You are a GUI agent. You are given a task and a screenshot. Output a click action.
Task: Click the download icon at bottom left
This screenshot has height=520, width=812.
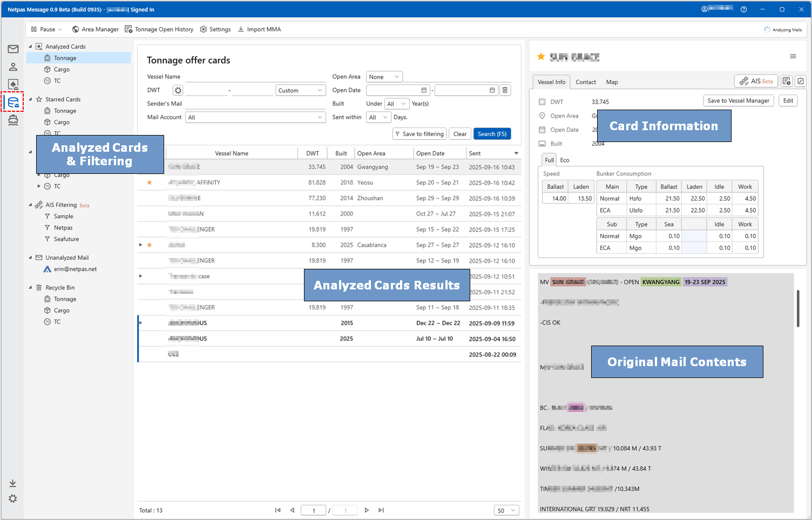[13, 483]
